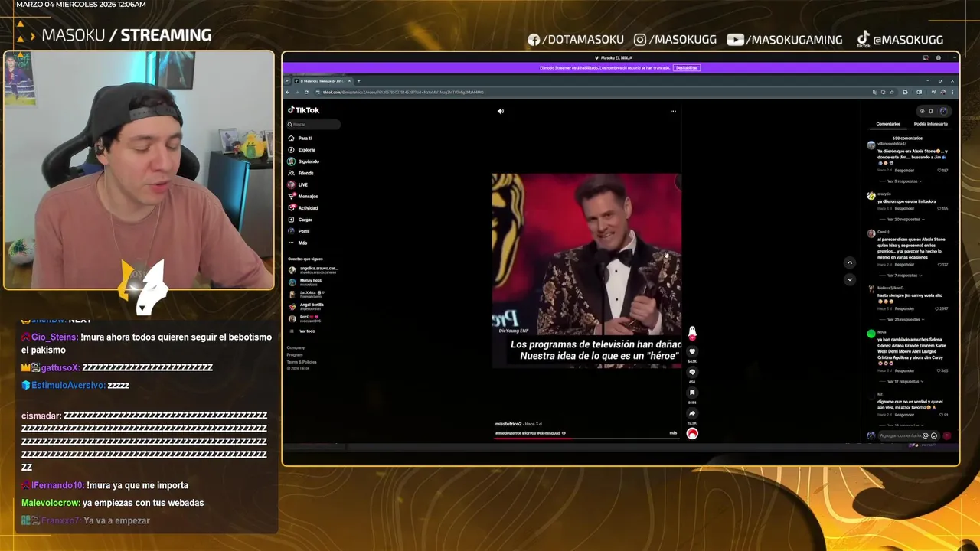Close the El Misterioso Mensaje browser tab

[349, 81]
